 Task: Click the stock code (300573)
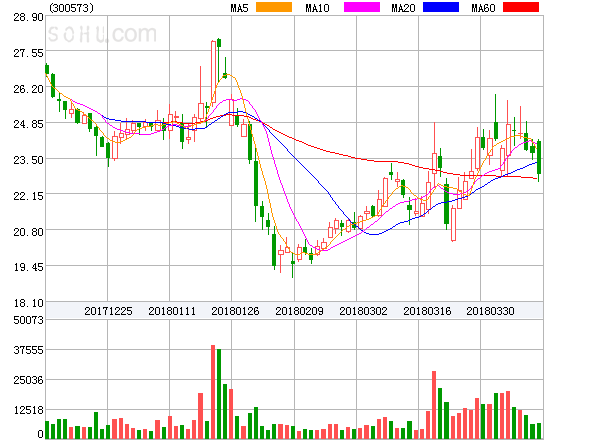point(71,8)
